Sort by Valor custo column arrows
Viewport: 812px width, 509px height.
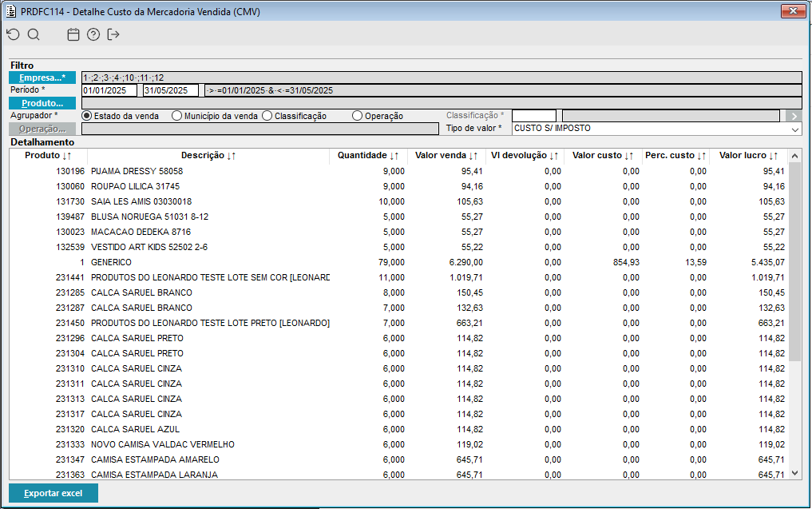pyautogui.click(x=628, y=156)
